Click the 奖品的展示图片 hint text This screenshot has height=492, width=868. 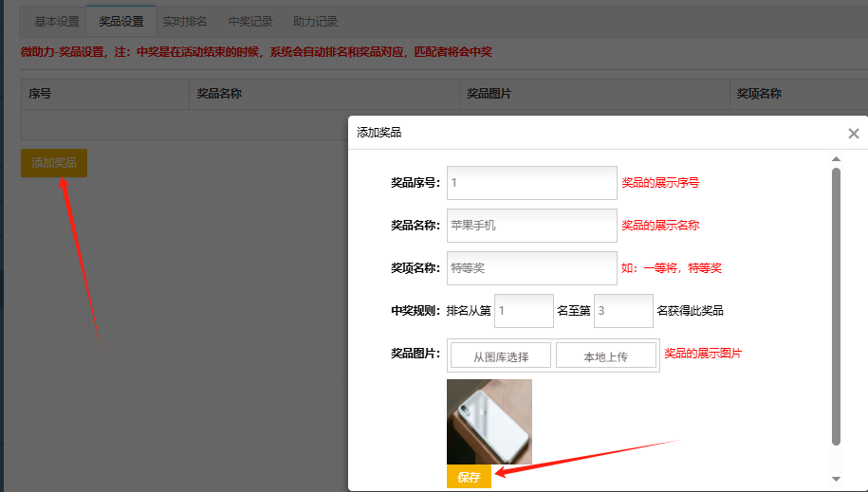pyautogui.click(x=703, y=353)
